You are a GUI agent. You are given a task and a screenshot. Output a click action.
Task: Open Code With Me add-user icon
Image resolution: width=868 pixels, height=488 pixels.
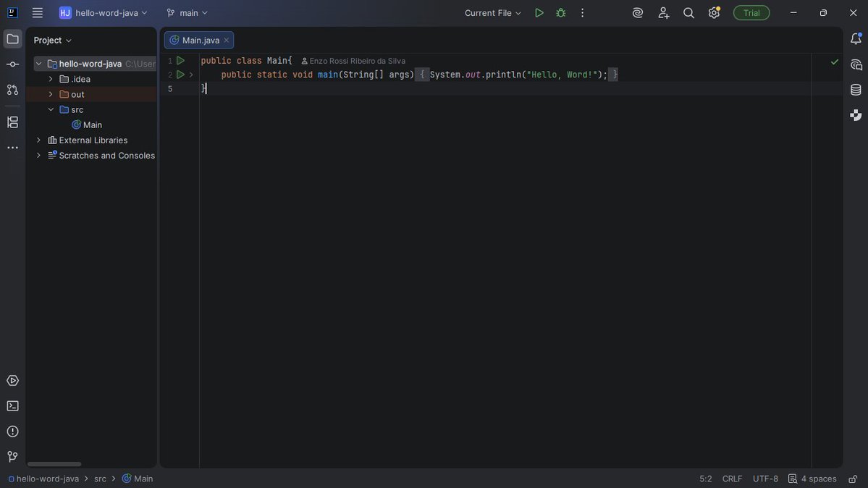[663, 13]
